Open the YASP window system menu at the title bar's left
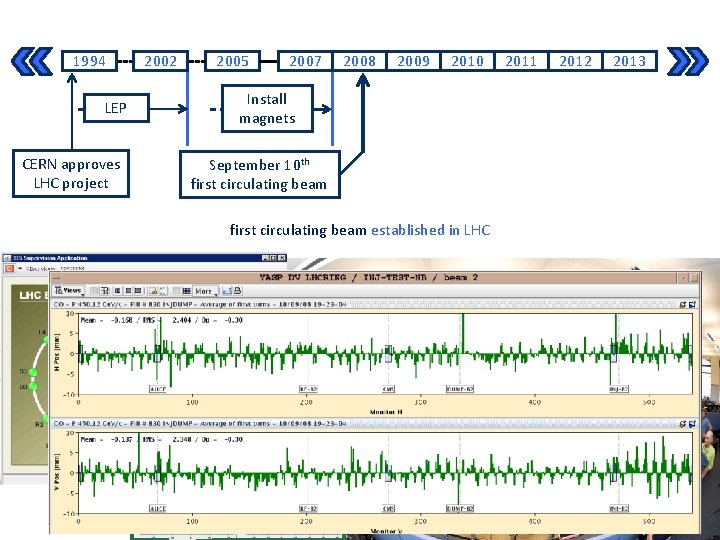 point(56,277)
